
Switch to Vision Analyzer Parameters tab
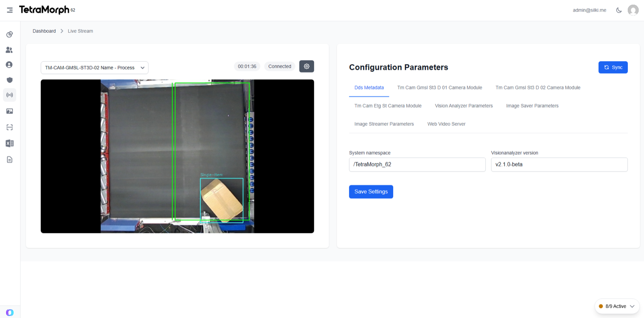click(464, 106)
